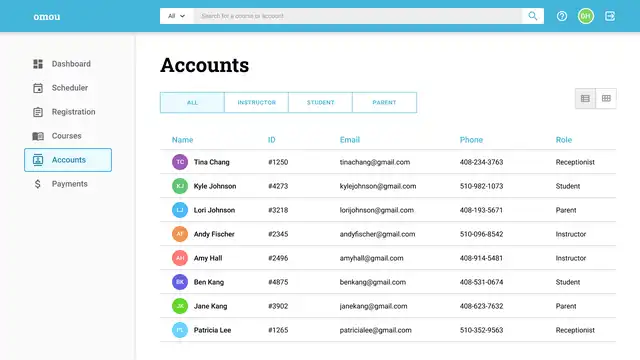The height and width of the screenshot is (360, 640).
Task: Click Student role in Kyle Johnson row
Action: tap(567, 186)
